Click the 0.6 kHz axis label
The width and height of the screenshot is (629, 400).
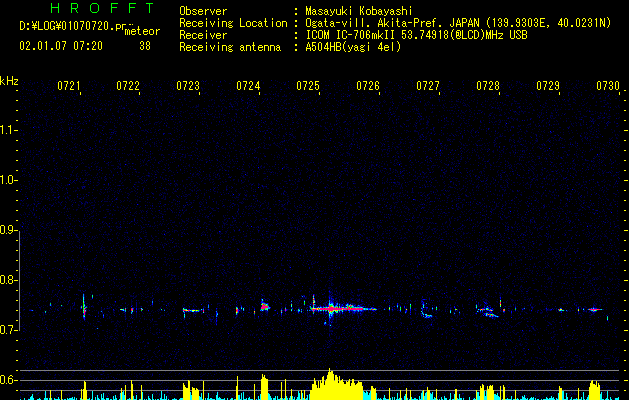point(8,380)
